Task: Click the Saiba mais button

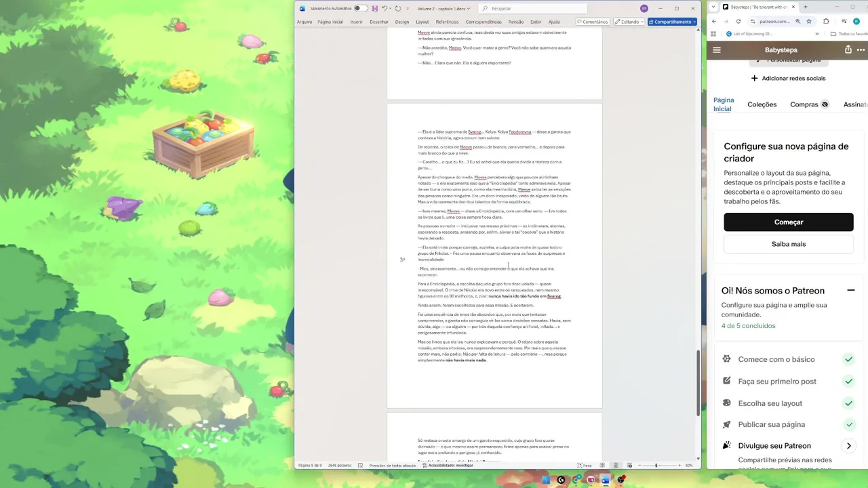Action: point(789,244)
